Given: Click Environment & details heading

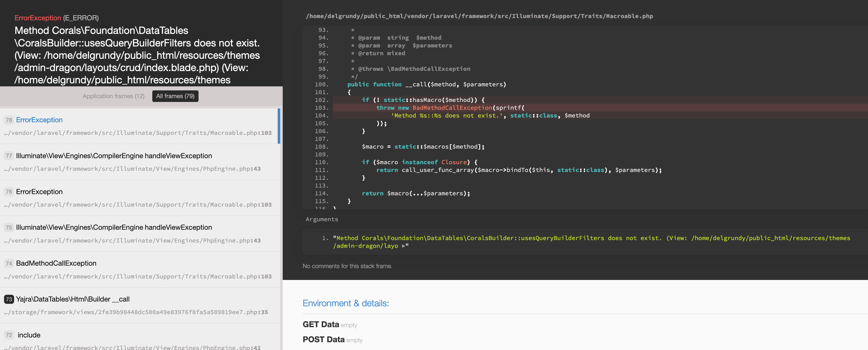Looking at the screenshot, I should point(346,303).
